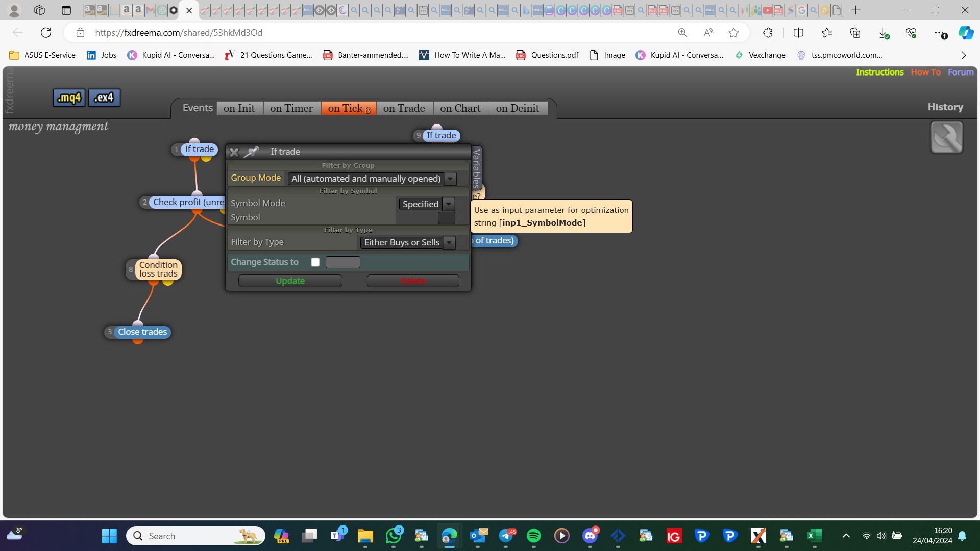
Task: Add this page to favorites
Action: pyautogui.click(x=733, y=33)
